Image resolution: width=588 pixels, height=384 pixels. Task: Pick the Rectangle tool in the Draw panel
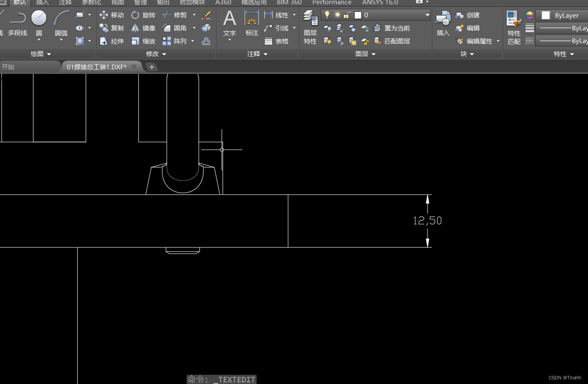pyautogui.click(x=79, y=15)
